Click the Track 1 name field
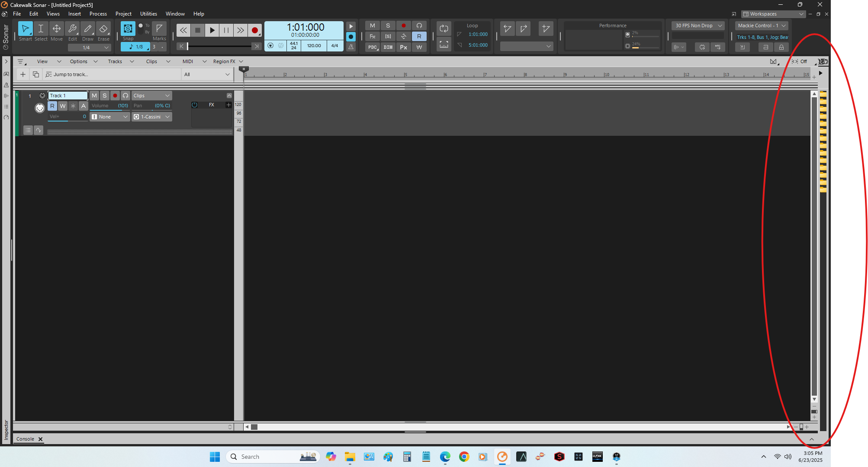Screen dimensions: 868x467 point(68,96)
